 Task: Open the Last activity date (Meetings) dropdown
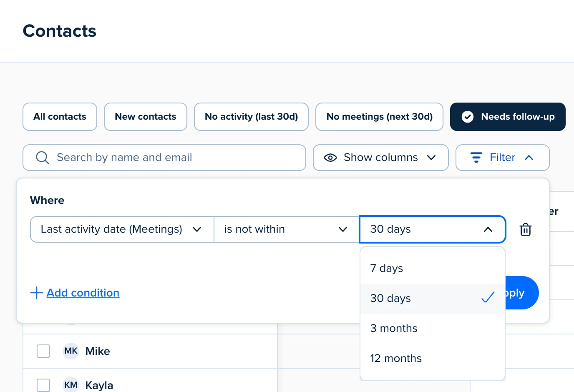pos(121,229)
